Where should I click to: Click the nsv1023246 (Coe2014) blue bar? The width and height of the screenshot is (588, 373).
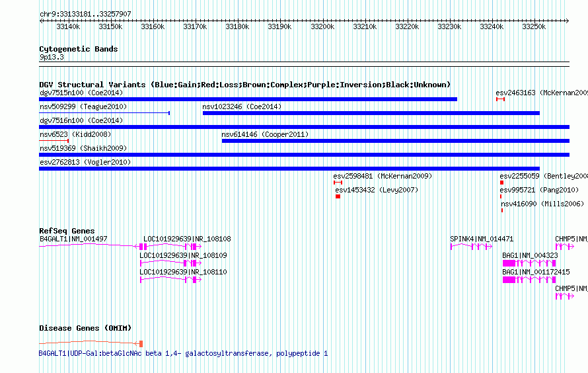click(x=371, y=113)
